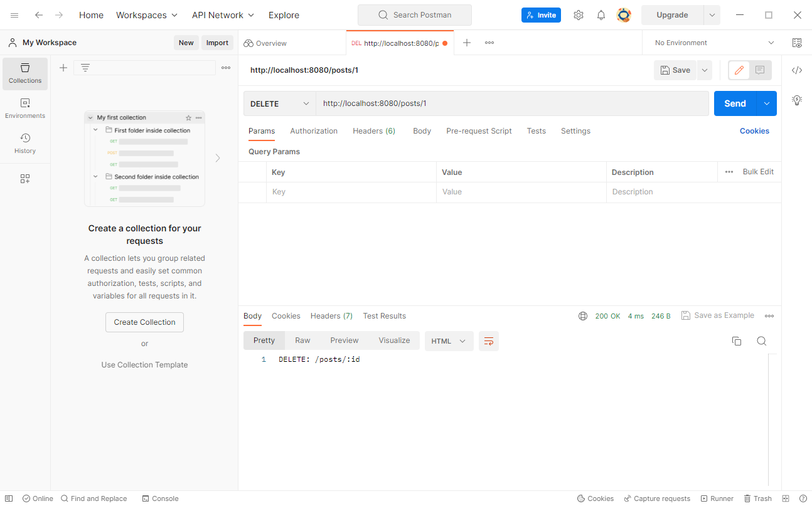Expand the Workspaces dropdown
Image resolution: width=812 pixels, height=506 pixels.
(147, 15)
